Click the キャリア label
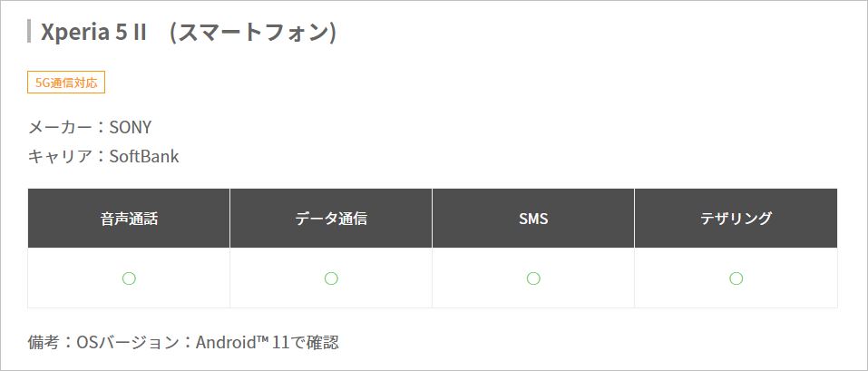This screenshot has width=868, height=371. click(61, 156)
